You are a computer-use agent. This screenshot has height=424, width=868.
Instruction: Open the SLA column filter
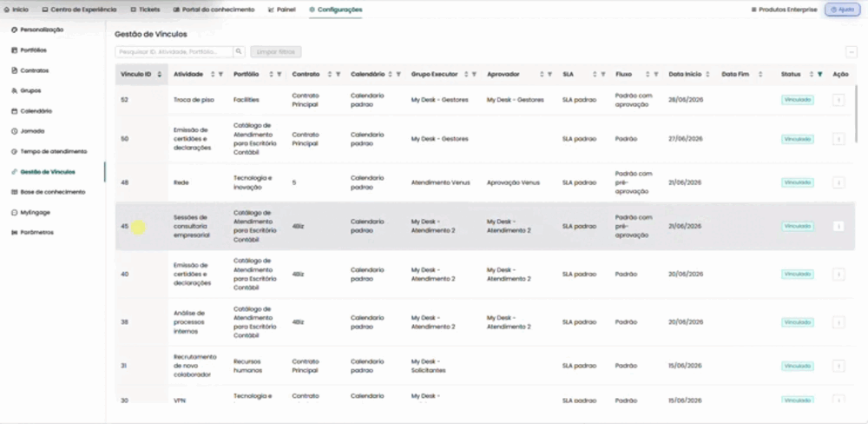(603, 74)
